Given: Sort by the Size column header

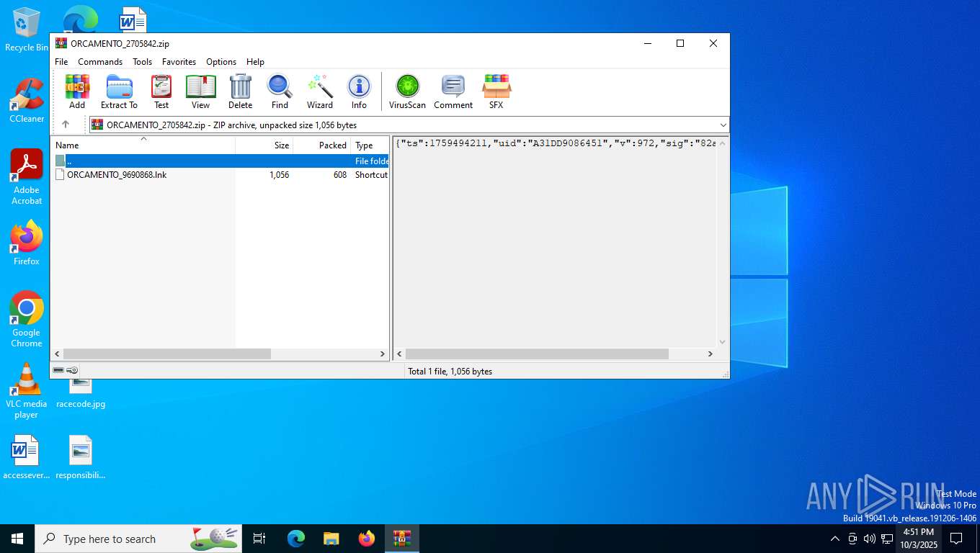Looking at the screenshot, I should click(x=264, y=145).
